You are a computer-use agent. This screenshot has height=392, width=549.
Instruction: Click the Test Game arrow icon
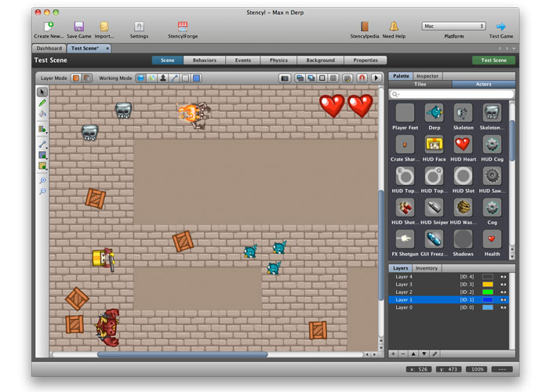[501, 26]
